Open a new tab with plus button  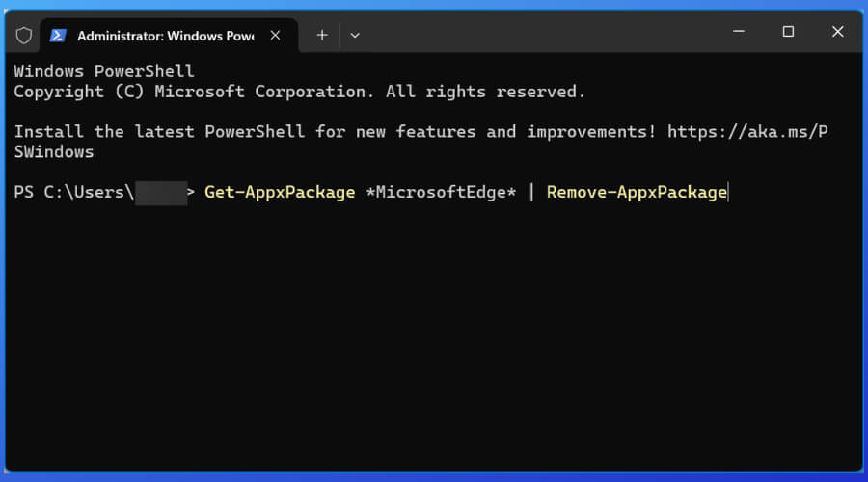[x=321, y=36]
